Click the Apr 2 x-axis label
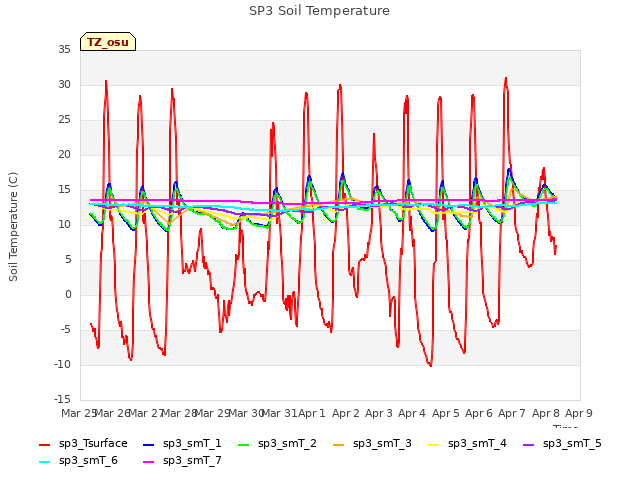The width and height of the screenshot is (640, 480). click(346, 413)
